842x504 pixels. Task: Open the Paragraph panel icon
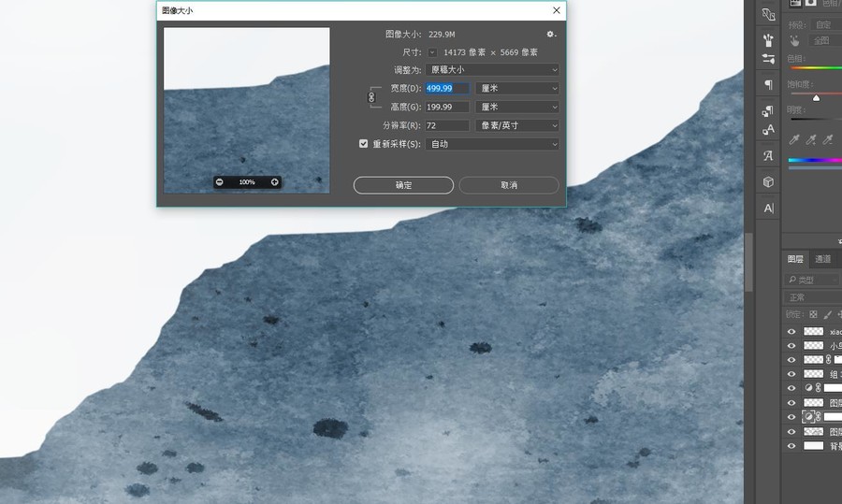[768, 84]
